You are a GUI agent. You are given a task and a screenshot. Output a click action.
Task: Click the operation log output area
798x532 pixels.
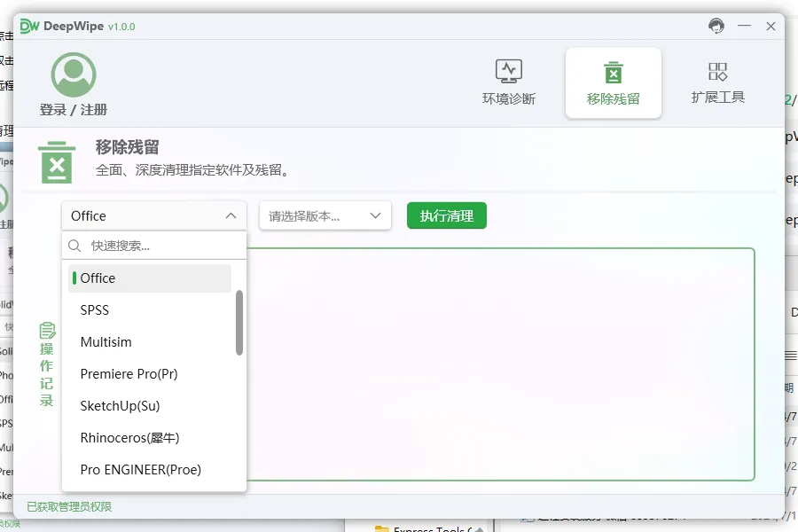tap(500, 364)
